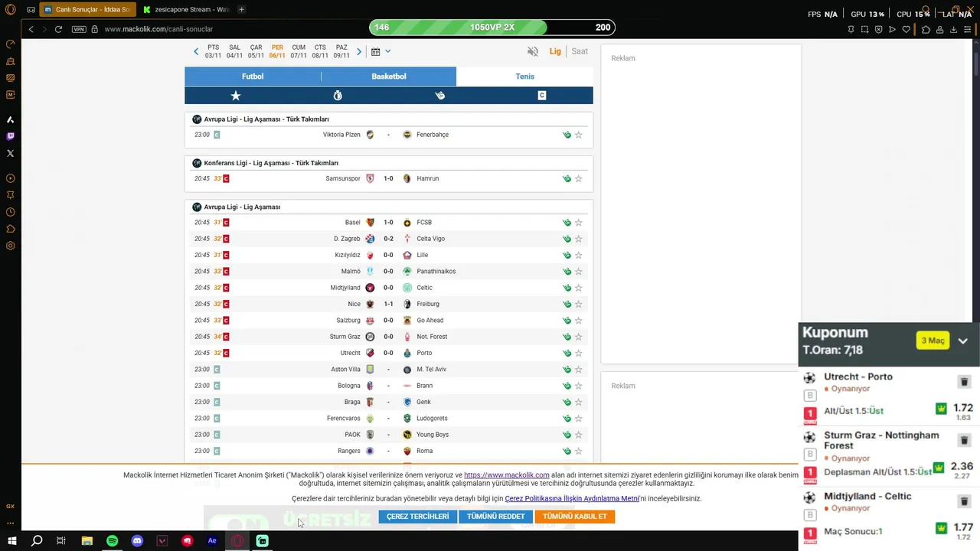980x551 pixels.
Task: Go to previous week dates
Action: point(196,51)
